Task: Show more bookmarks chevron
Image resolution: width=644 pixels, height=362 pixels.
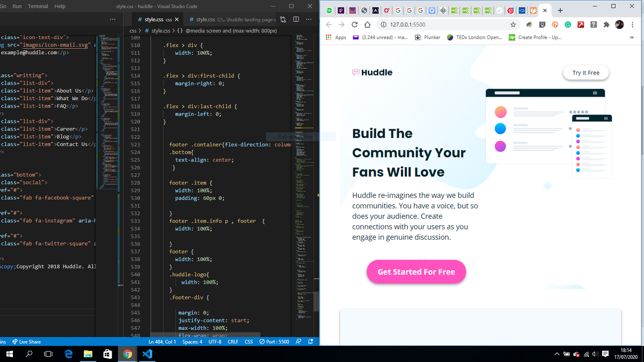Action: click(632, 38)
